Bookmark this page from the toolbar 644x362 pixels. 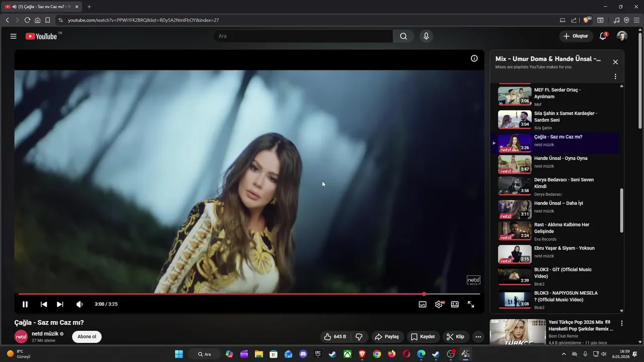pyautogui.click(x=47, y=20)
